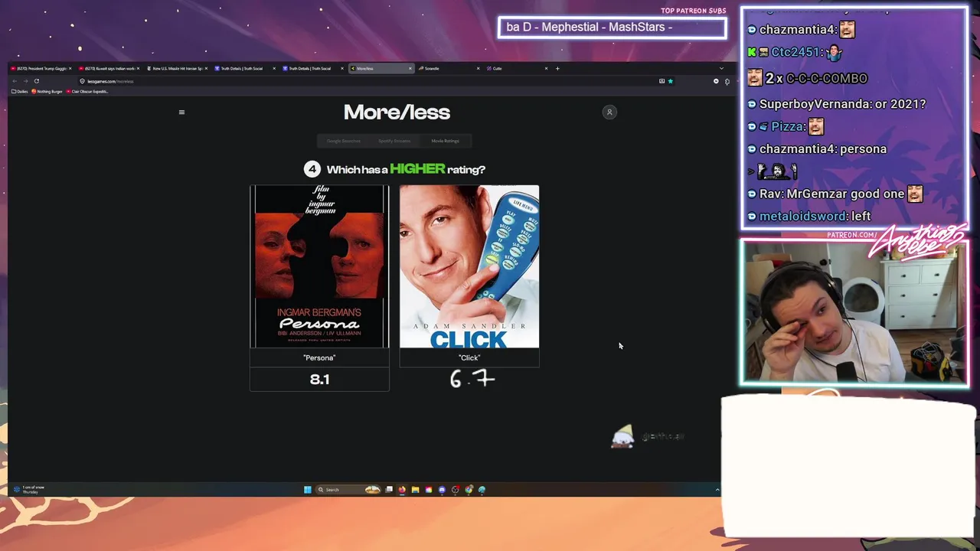Open the Nothing Burger bookmark
This screenshot has height=551, width=980.
click(47, 91)
